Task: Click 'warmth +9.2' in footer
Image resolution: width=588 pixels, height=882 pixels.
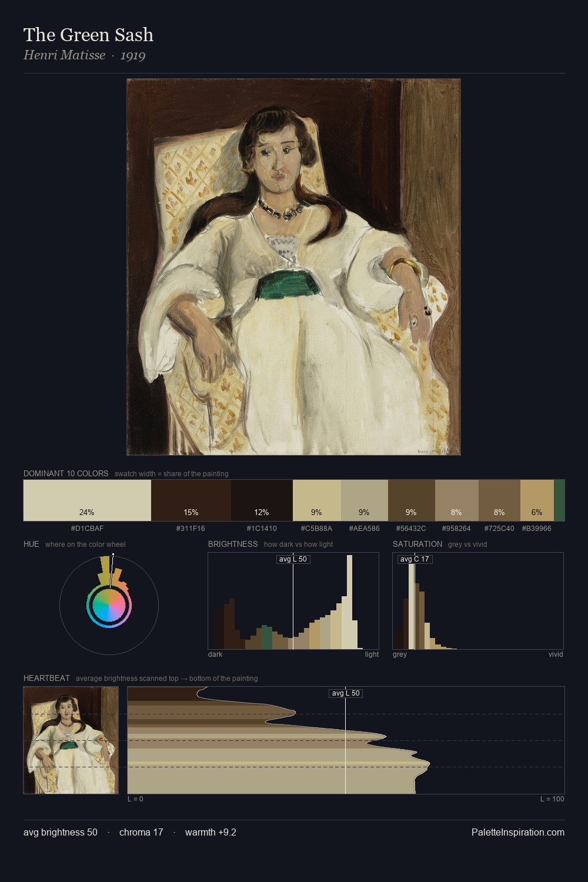Action: [211, 832]
